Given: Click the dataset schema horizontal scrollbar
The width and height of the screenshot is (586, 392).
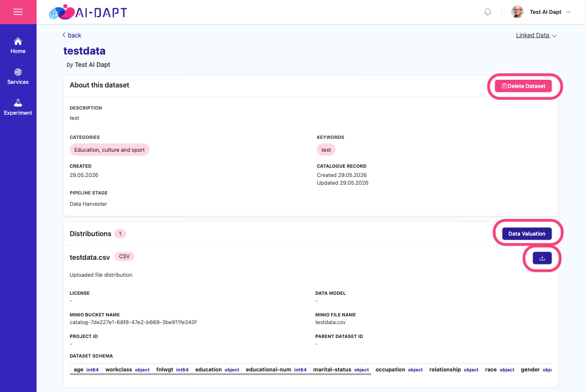Looking at the screenshot, I should tap(220, 374).
